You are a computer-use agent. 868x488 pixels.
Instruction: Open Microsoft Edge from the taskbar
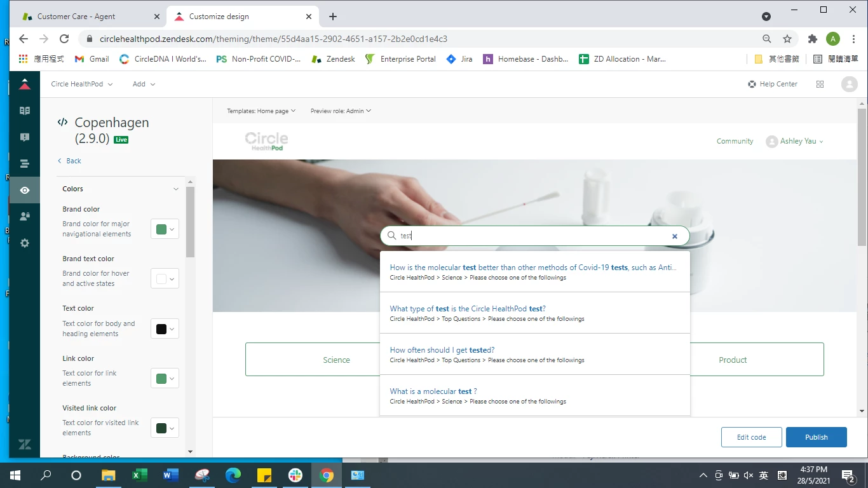pos(233,475)
